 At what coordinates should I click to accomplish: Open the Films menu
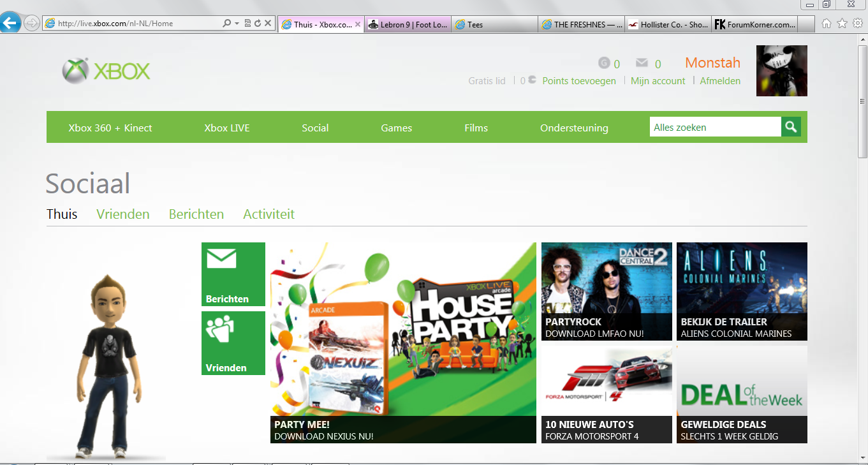(x=476, y=128)
